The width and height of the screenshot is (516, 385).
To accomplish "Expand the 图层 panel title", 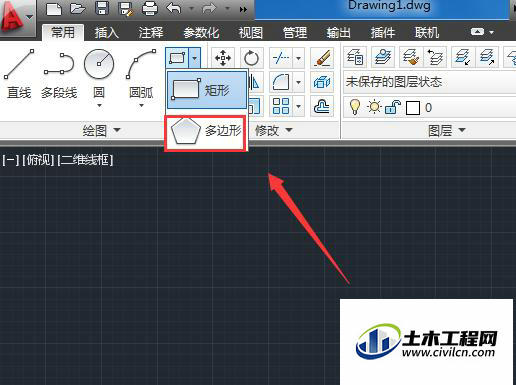I will 446,130.
